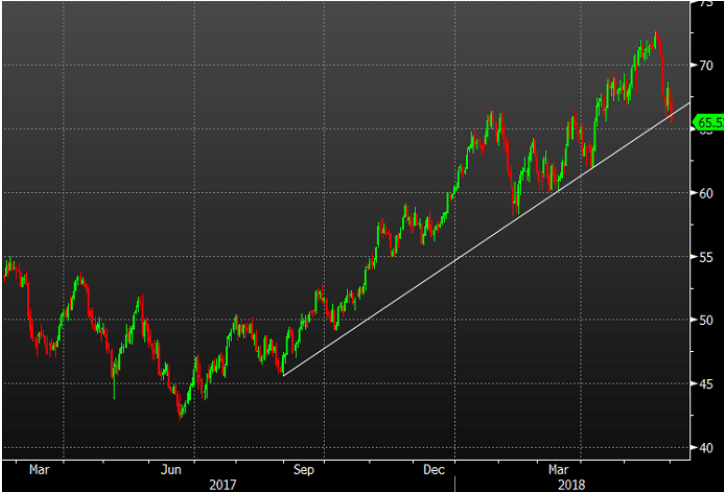Select the Jun label on time axis
This screenshot has width=724, height=492.
(171, 468)
